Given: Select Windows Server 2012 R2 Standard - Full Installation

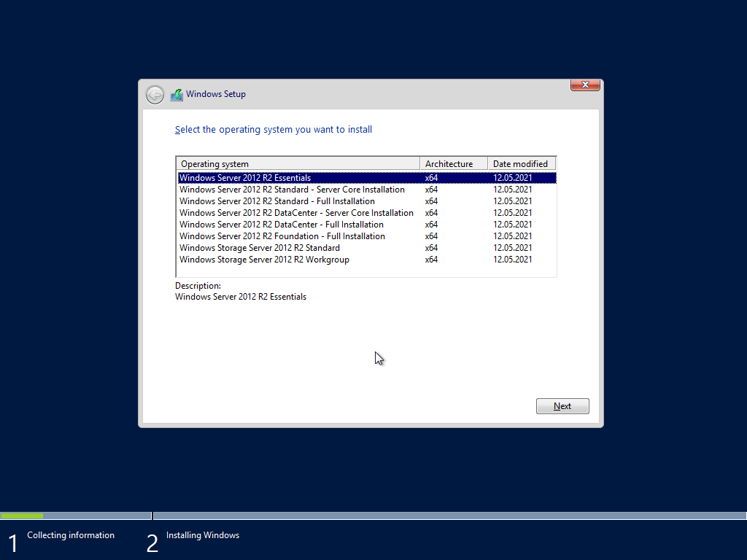Looking at the screenshot, I should coord(367,201).
